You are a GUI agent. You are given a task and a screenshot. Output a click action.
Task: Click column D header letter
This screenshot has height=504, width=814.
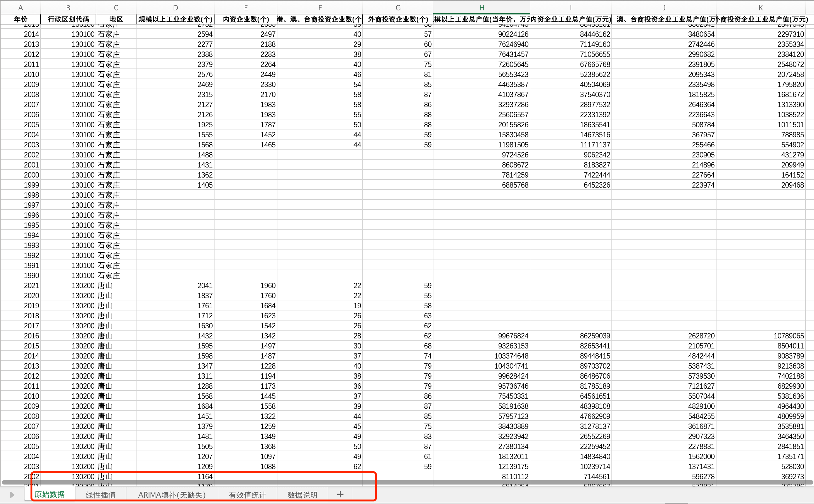[175, 8]
